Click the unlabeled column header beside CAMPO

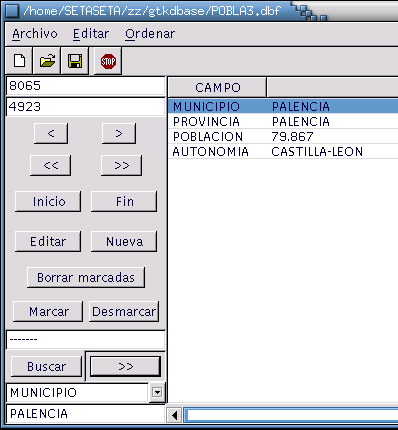(x=333, y=88)
